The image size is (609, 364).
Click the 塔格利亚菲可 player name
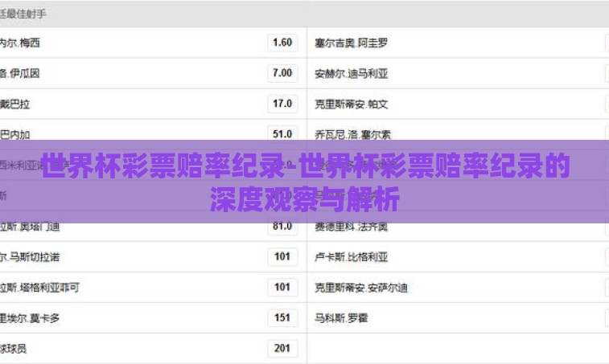(x=39, y=288)
